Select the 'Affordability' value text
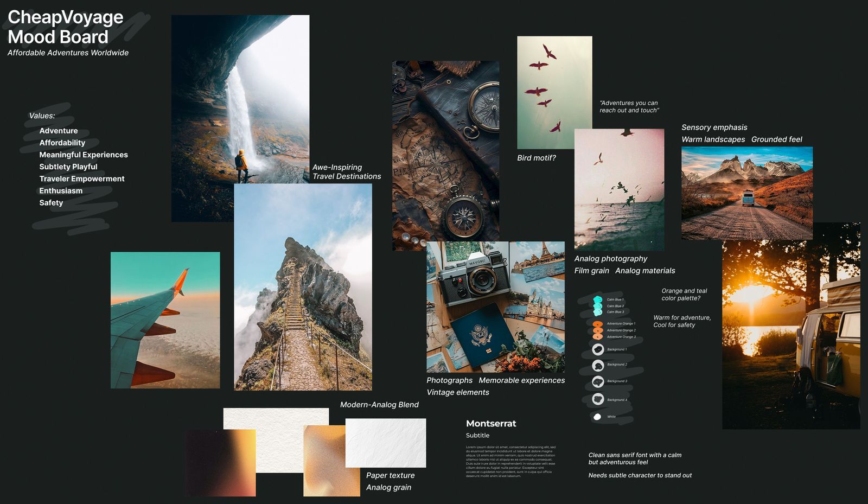 tap(62, 143)
